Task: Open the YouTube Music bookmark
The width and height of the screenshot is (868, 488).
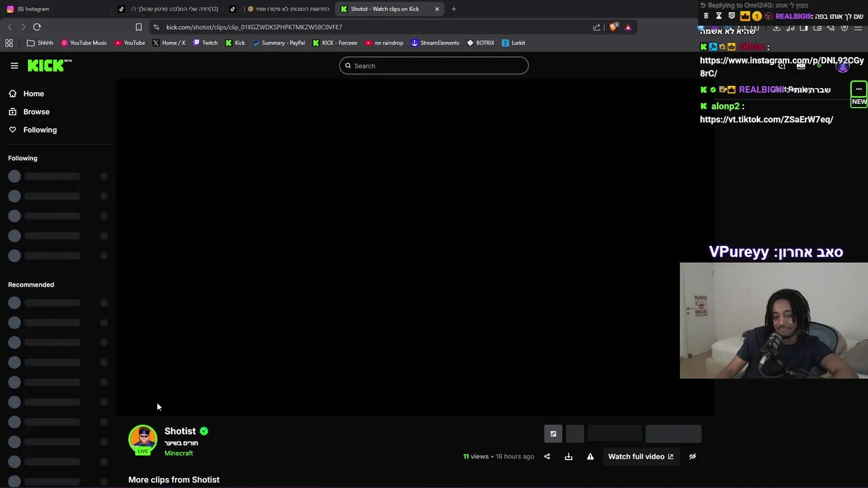Action: point(84,43)
